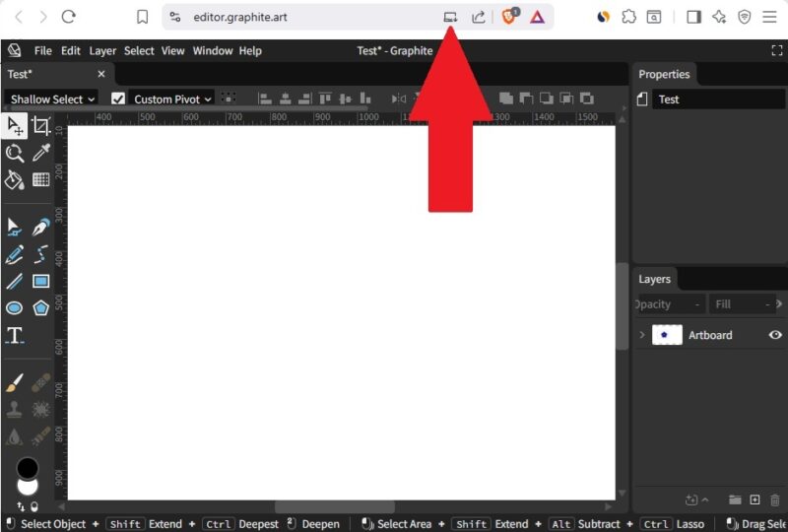Select the Fill paint bucket tool
Screen dimensions: 788x532
tap(15, 179)
